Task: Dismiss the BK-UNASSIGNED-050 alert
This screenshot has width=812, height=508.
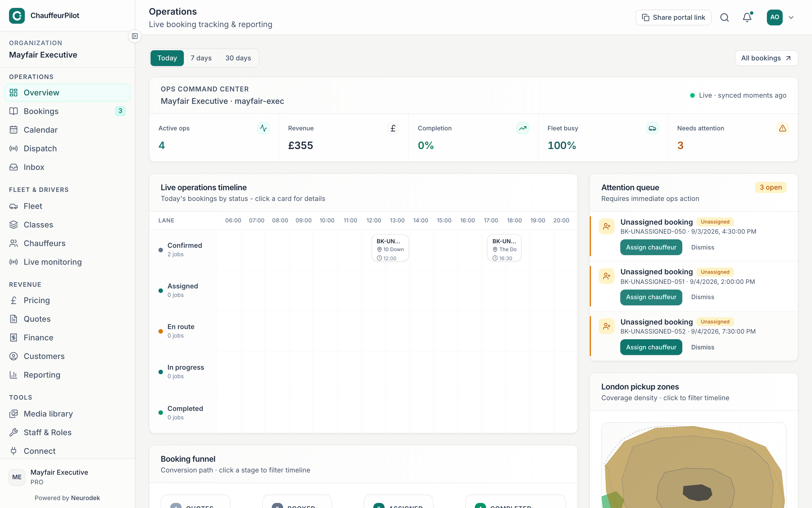Action: (703, 247)
